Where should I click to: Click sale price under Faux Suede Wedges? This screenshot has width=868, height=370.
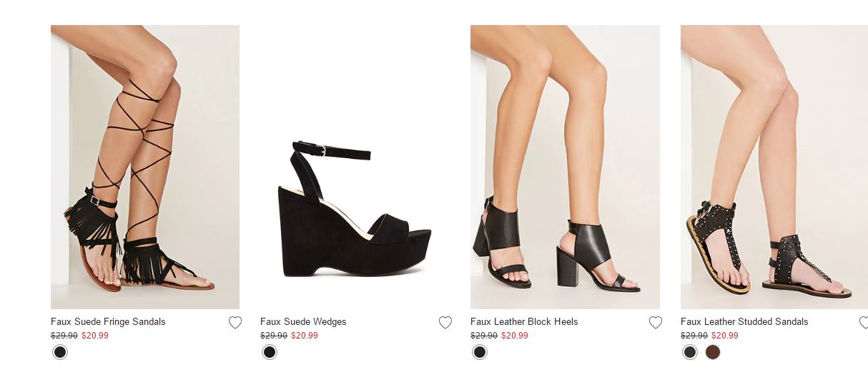pos(305,336)
